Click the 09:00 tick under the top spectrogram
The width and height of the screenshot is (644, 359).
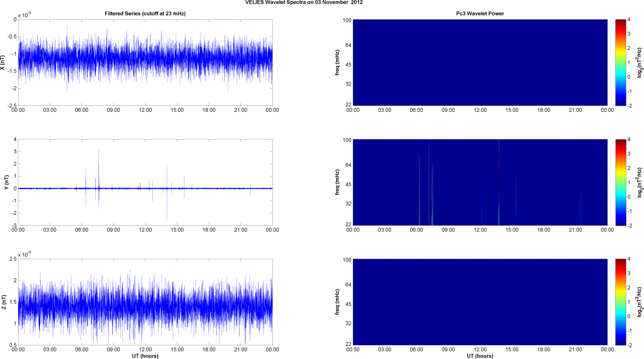(x=448, y=110)
